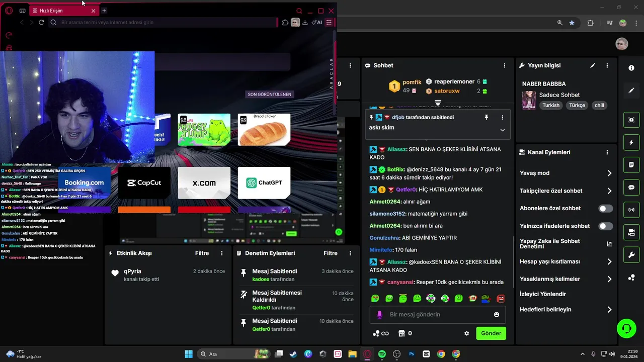
Task: Click Sohbet panel three-dot options
Action: [x=505, y=65]
